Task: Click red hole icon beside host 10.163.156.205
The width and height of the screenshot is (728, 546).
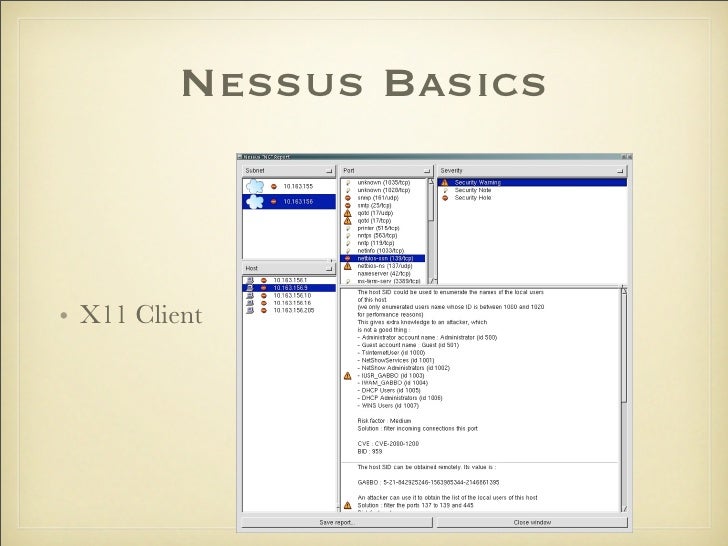Action: pyautogui.click(x=264, y=310)
